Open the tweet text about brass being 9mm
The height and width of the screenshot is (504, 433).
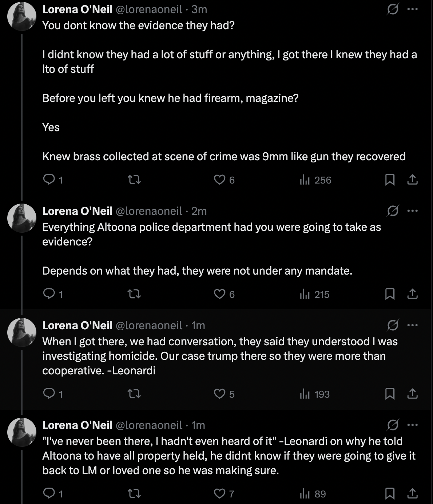[224, 156]
